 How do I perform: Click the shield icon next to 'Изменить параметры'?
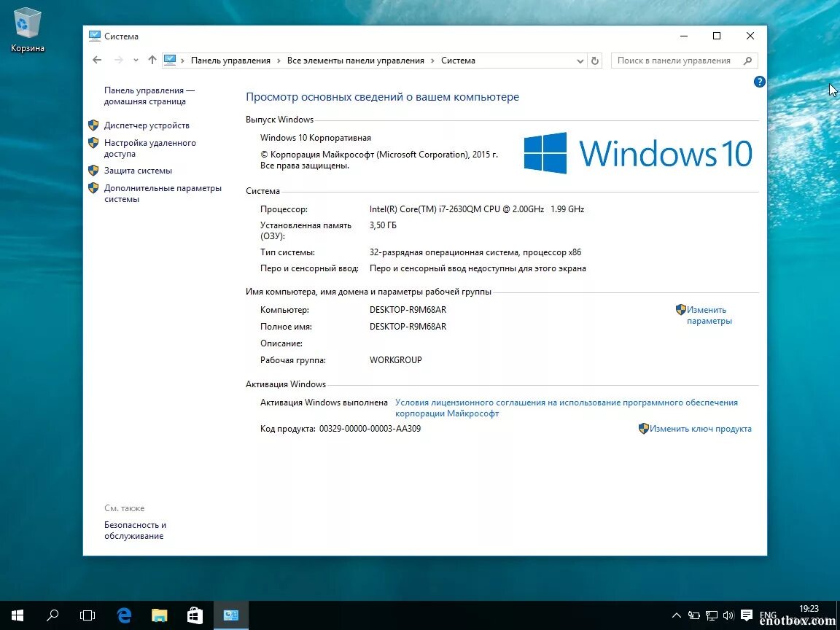tap(680, 310)
